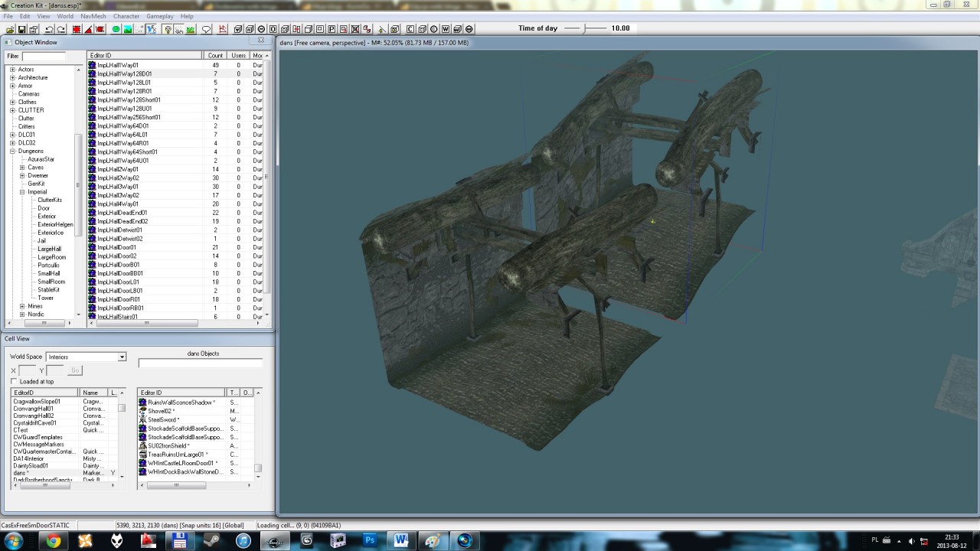980x551 pixels.
Task: Click the Go button in Cell View
Action: [x=74, y=370]
